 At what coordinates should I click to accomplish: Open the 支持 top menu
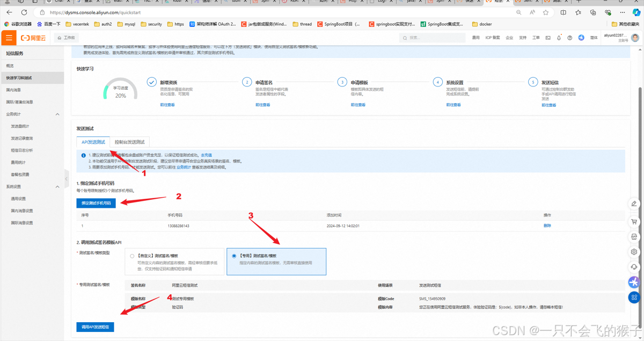[x=523, y=38]
